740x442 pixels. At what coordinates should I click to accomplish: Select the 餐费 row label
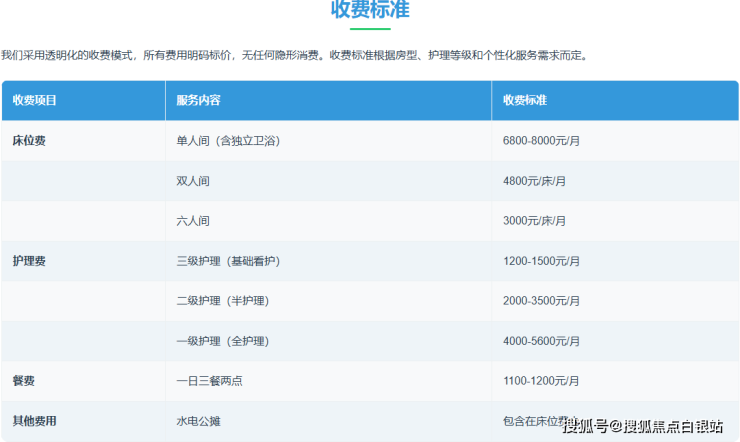[x=23, y=381]
